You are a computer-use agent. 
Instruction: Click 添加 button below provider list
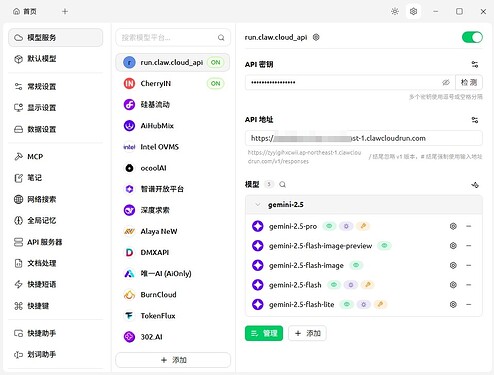click(173, 360)
